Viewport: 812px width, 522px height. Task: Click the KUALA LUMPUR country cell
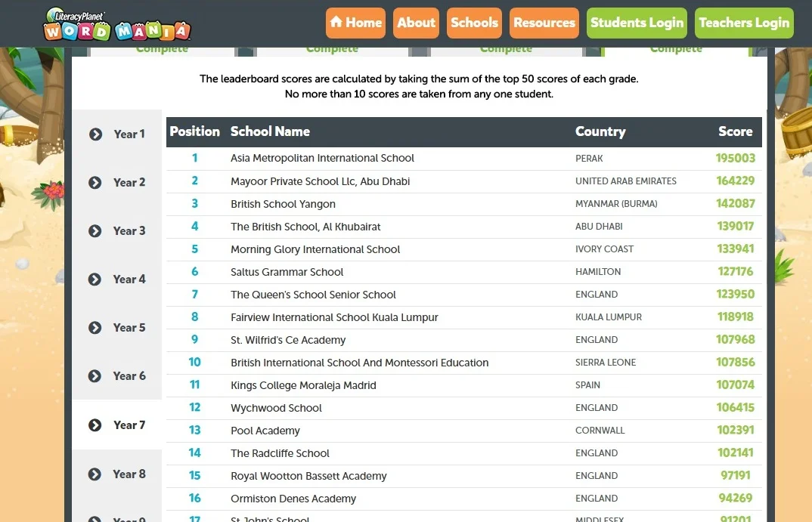point(609,317)
